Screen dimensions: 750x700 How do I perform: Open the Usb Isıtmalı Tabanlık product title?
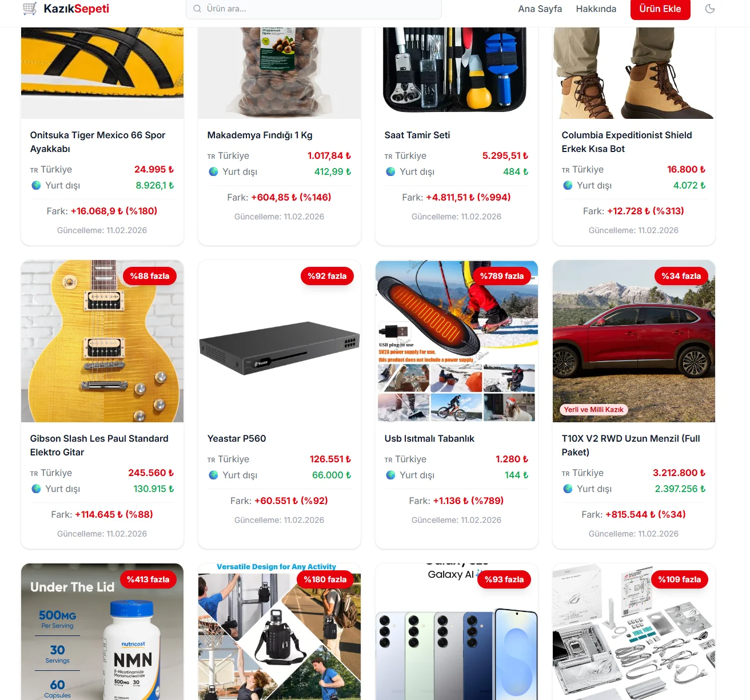[x=429, y=438]
